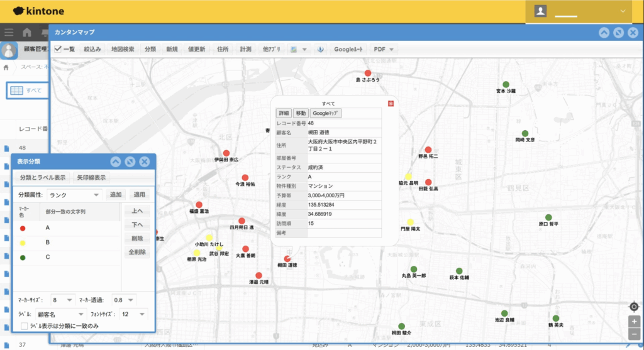Image resolution: width=644 pixels, height=350 pixels.
Task: Switch to the 矢印線表示 tab
Action: tap(91, 178)
